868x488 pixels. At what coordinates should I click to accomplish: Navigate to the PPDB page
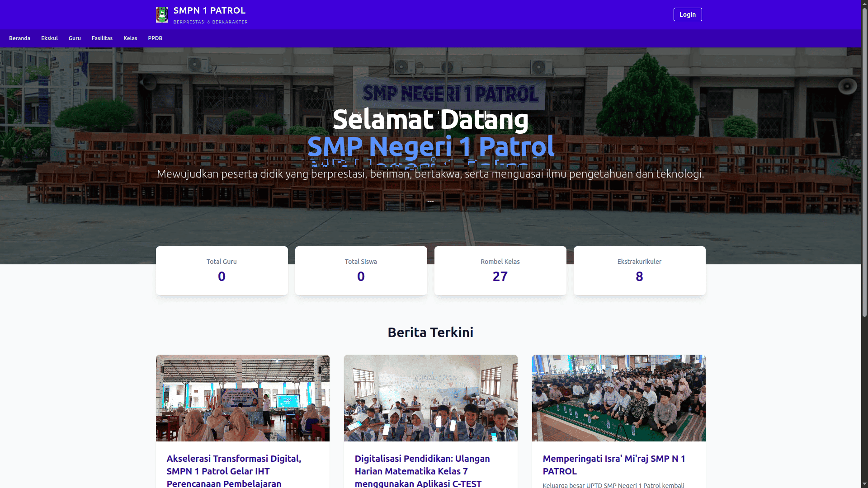pyautogui.click(x=155, y=38)
